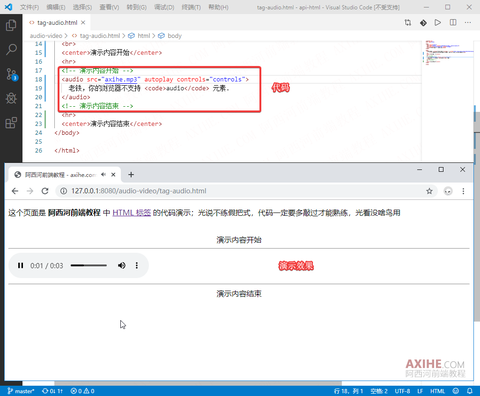Click line number 18 in the gutter
This screenshot has height=396, width=480.
[x=38, y=79]
